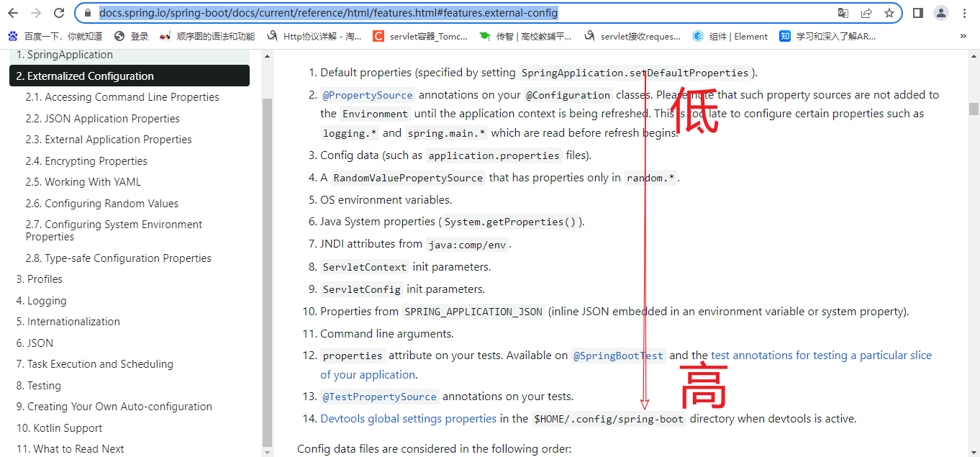Navigate to the 4. Logging section
Viewport: 980px width, 457px height.
point(41,301)
